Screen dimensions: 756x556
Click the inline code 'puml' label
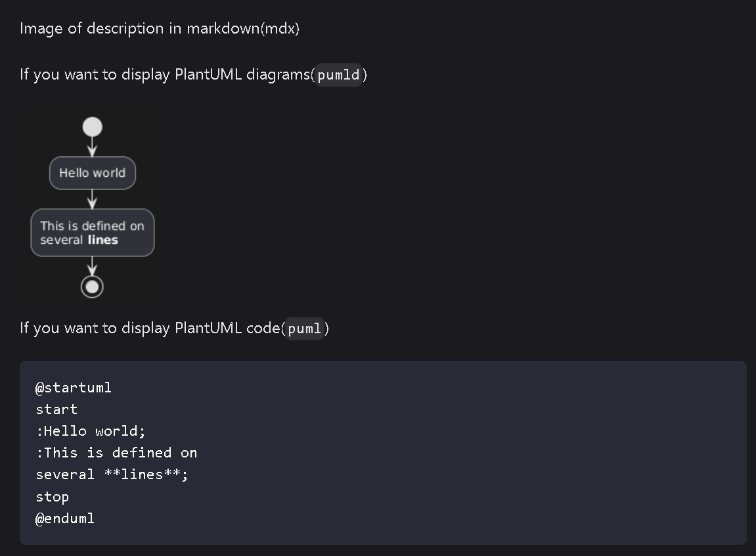304,329
